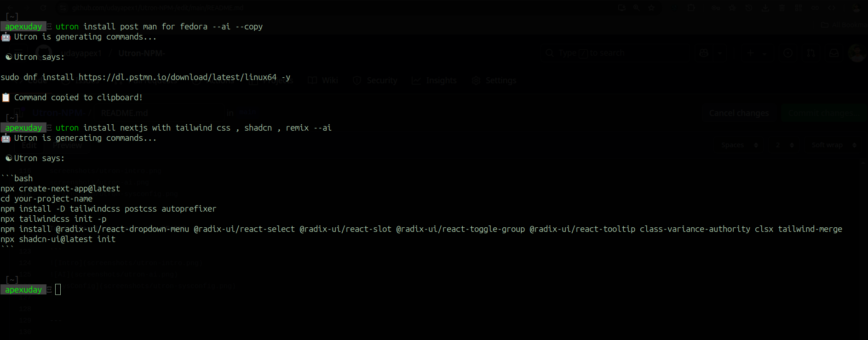The width and height of the screenshot is (868, 340).
Task: Open the Insights tab in GitHub window
Action: tap(434, 81)
